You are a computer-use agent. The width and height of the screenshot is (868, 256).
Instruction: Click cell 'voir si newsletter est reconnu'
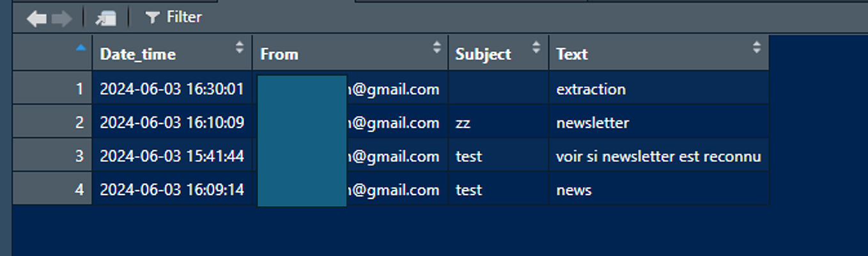pyautogui.click(x=659, y=156)
